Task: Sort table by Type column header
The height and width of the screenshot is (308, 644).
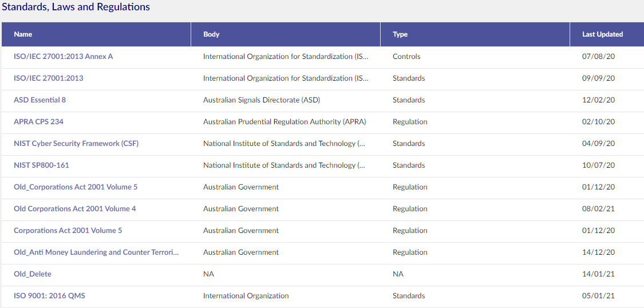Action: tap(400, 34)
